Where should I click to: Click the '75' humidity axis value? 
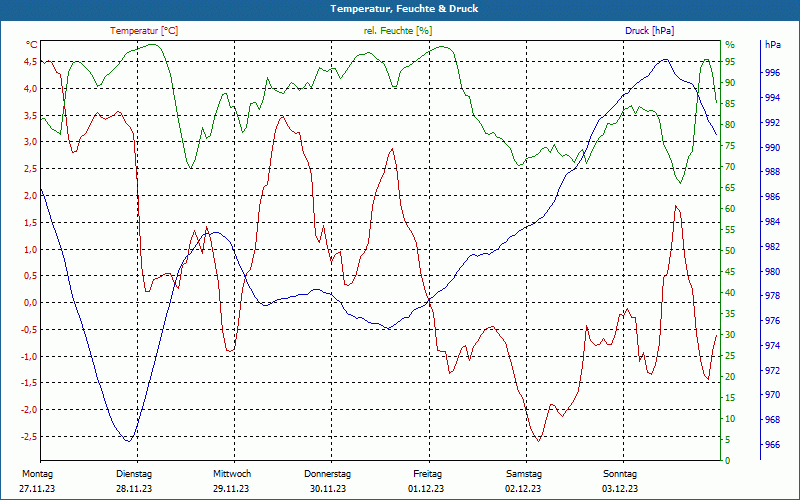pos(731,146)
